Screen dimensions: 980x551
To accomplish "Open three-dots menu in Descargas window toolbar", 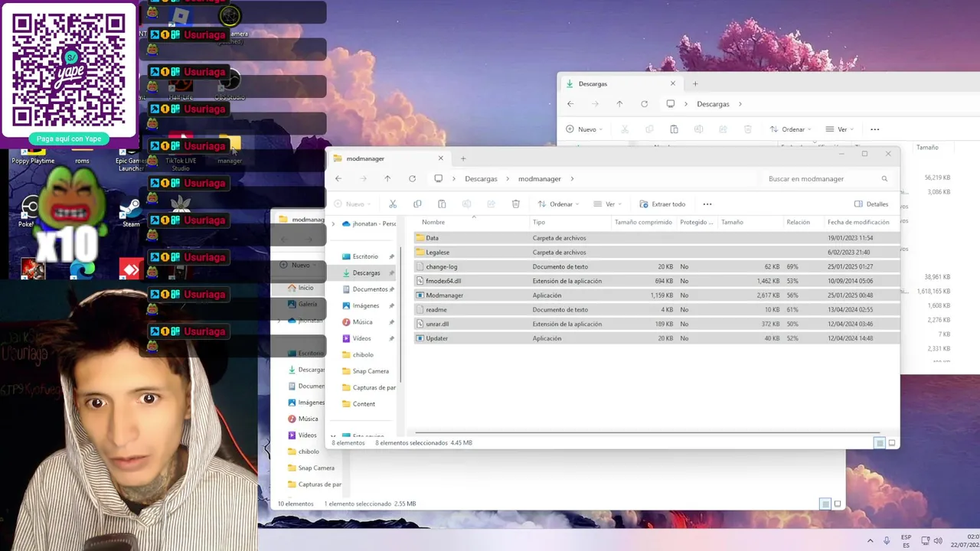I will pyautogui.click(x=875, y=129).
